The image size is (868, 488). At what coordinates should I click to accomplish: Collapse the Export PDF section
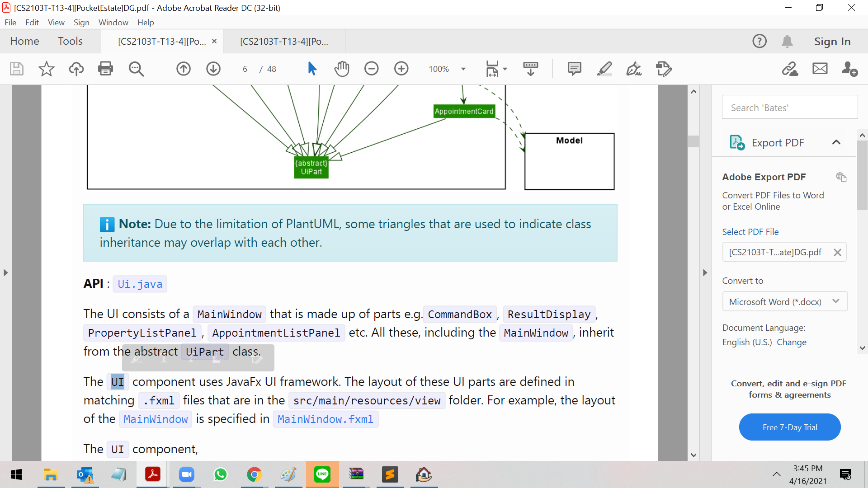tap(836, 142)
